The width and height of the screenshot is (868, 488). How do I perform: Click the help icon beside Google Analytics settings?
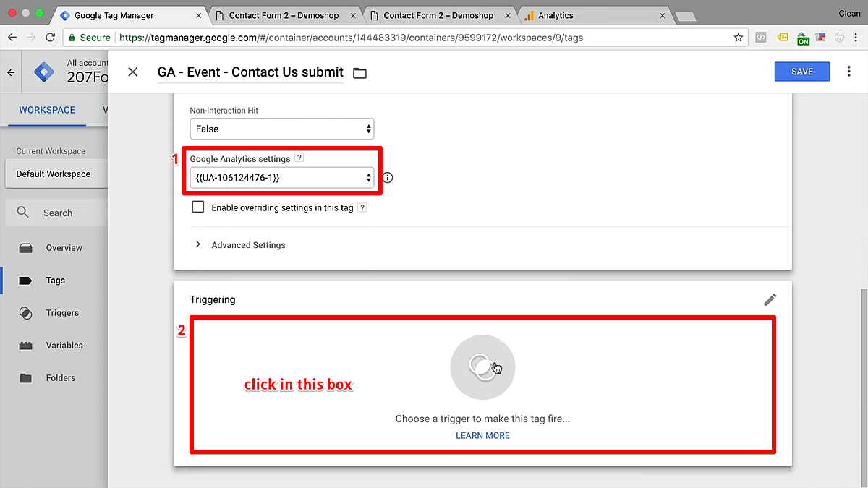(x=299, y=158)
